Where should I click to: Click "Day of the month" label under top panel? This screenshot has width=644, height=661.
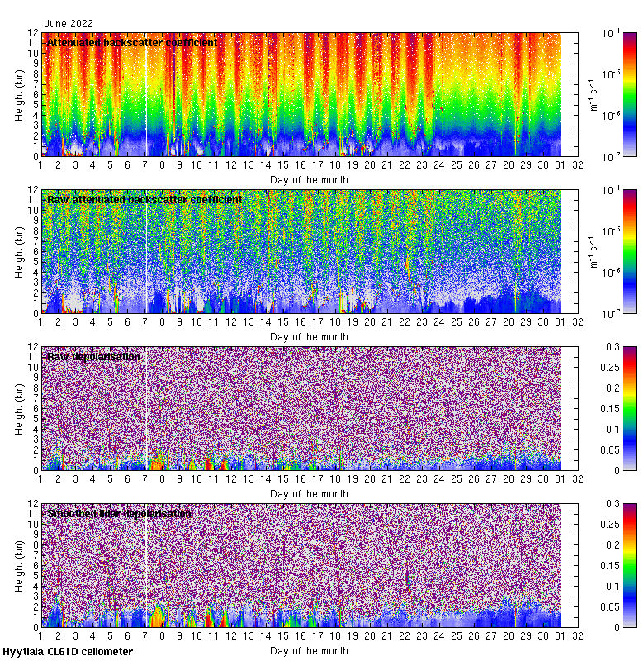310,179
